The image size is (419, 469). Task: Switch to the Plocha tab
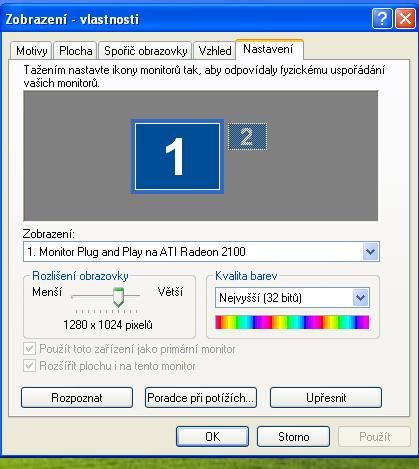[x=75, y=51]
